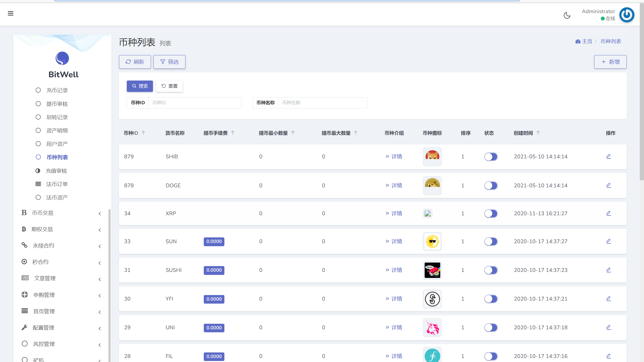
Task: Toggle status switch for UNI
Action: [x=491, y=328]
